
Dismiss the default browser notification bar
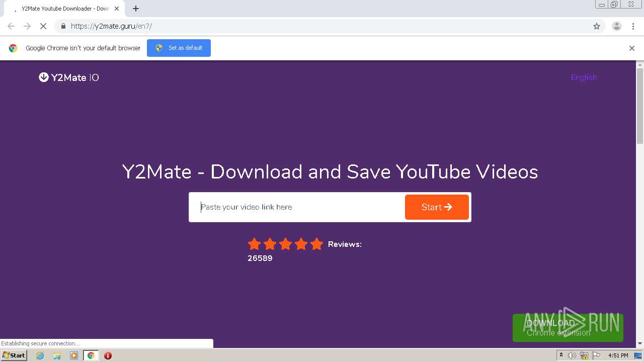pyautogui.click(x=632, y=48)
